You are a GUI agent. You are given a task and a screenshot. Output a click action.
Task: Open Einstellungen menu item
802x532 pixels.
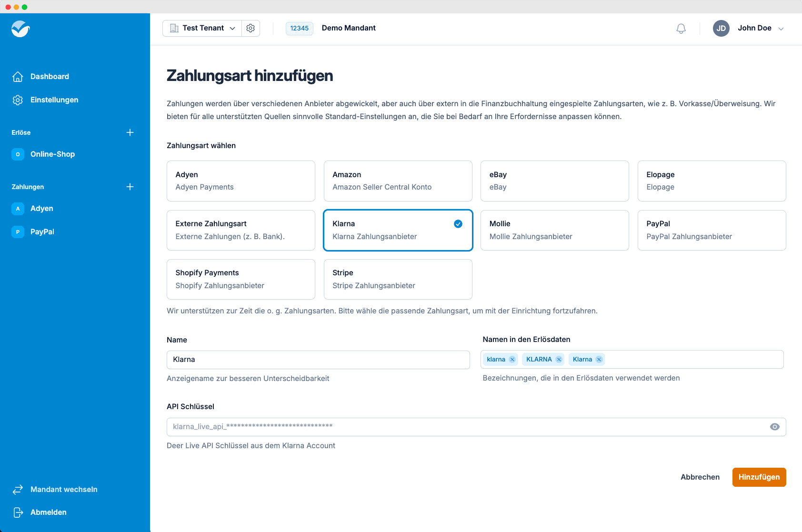(x=54, y=100)
